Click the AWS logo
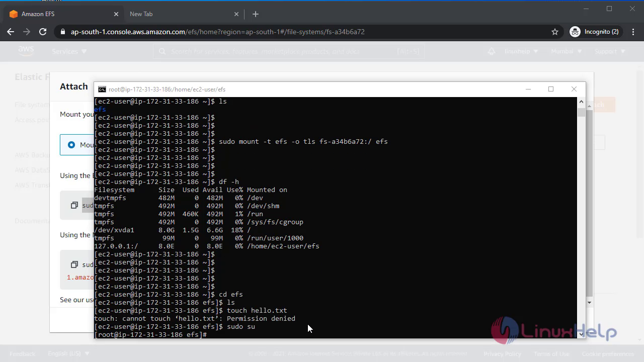The image size is (644, 362). tap(26, 50)
